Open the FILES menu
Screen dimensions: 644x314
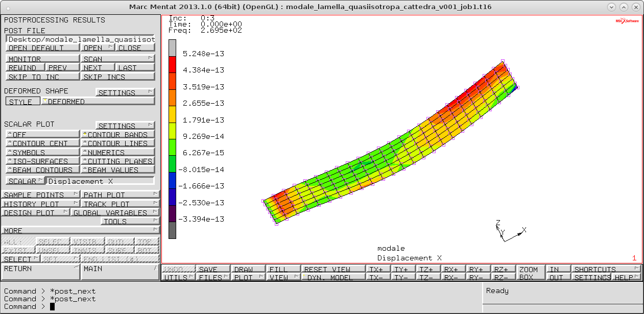[x=213, y=277]
